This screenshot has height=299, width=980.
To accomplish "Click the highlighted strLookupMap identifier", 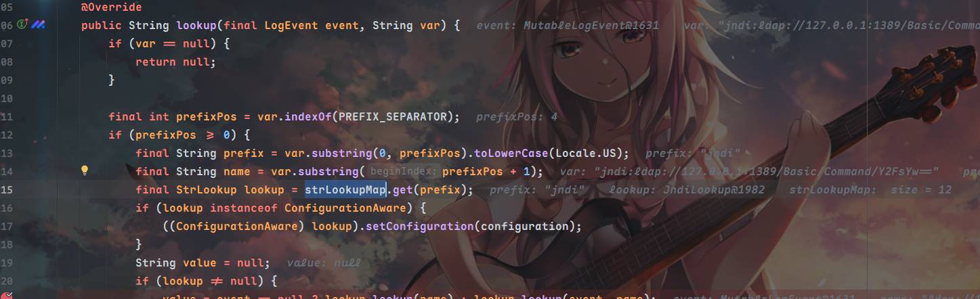I will point(345,189).
